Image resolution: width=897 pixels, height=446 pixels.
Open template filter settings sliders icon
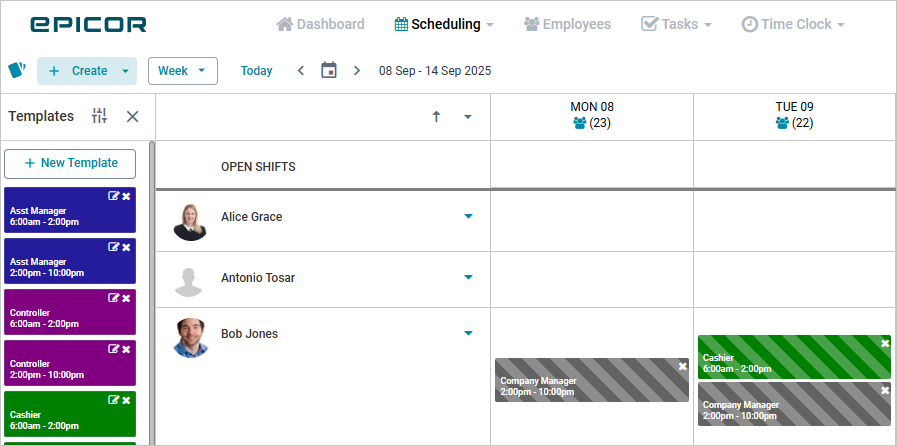click(x=99, y=116)
